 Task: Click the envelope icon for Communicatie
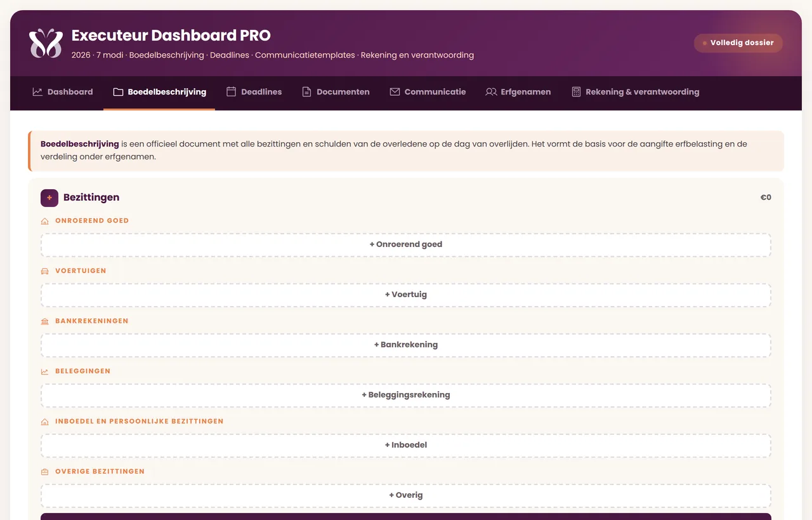395,92
